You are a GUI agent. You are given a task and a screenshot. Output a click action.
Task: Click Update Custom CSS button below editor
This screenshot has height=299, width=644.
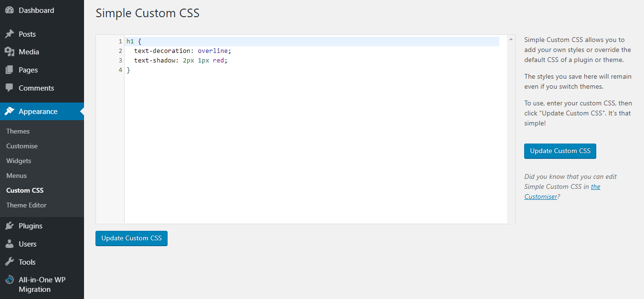(x=131, y=238)
